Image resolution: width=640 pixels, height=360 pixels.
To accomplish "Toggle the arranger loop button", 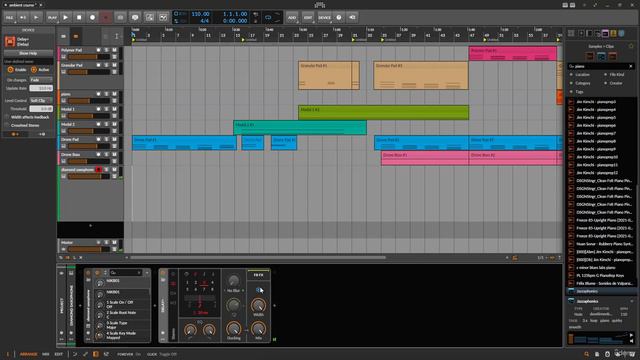I will (x=268, y=18).
